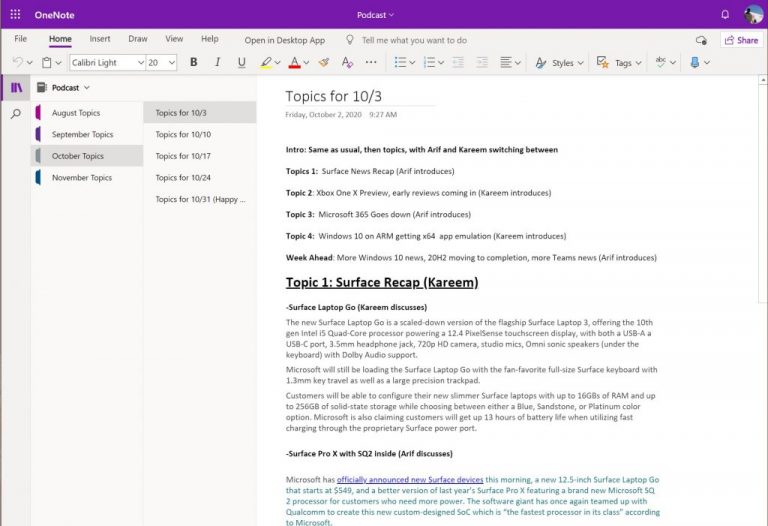
Task: Open the chat/comments icon near Share
Action: (x=701, y=40)
